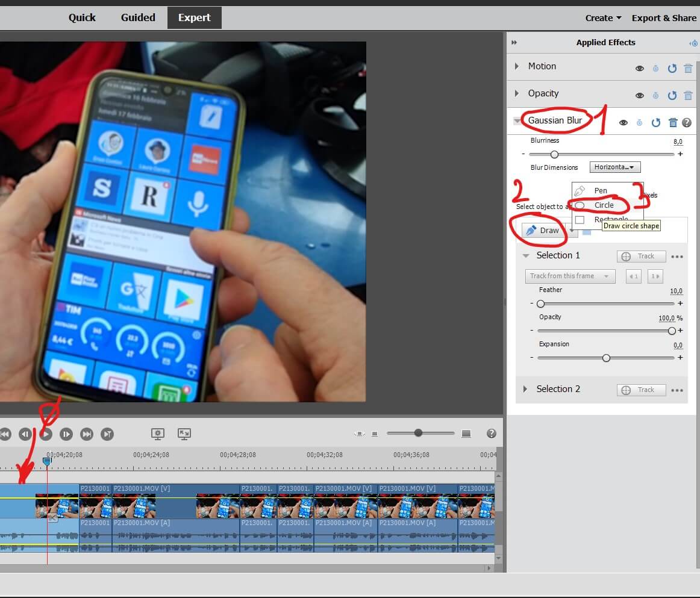Step forward one frame

pos(66,434)
